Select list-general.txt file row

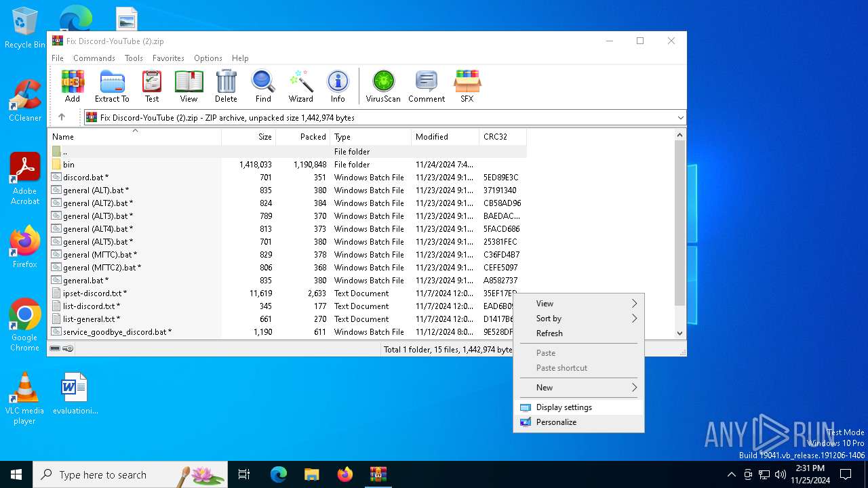[x=288, y=319]
